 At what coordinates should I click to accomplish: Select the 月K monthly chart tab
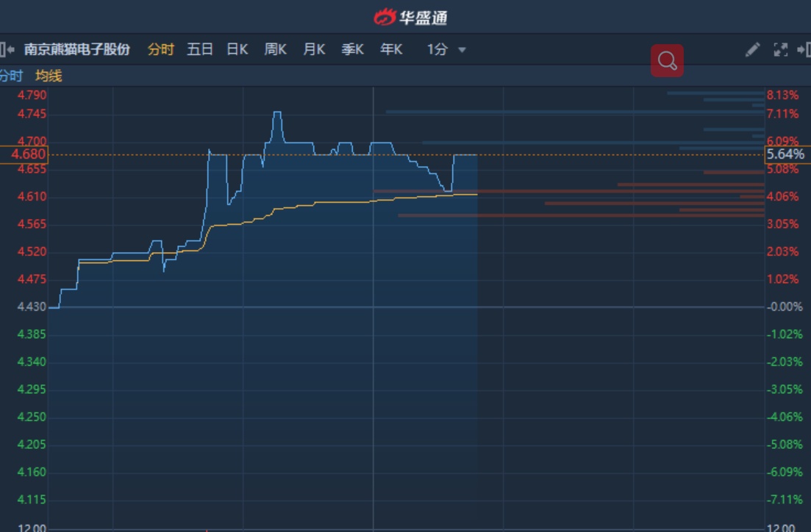[314, 50]
